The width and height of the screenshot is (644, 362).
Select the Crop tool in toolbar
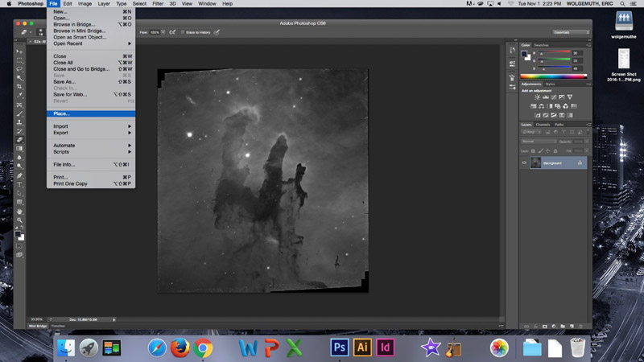pos(19,86)
